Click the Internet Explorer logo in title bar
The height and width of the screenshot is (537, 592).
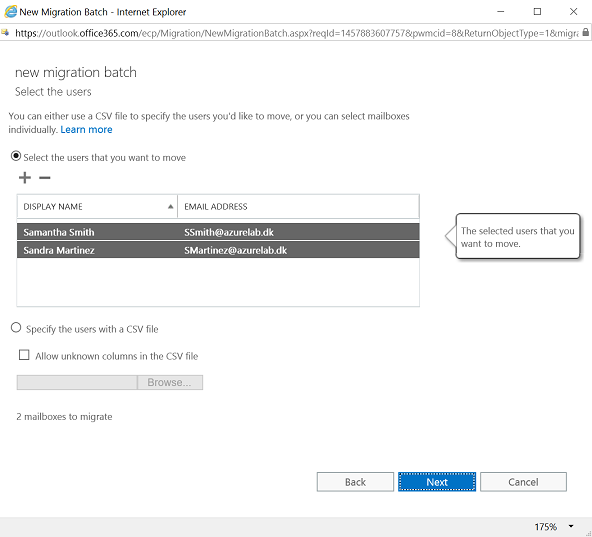point(11,12)
